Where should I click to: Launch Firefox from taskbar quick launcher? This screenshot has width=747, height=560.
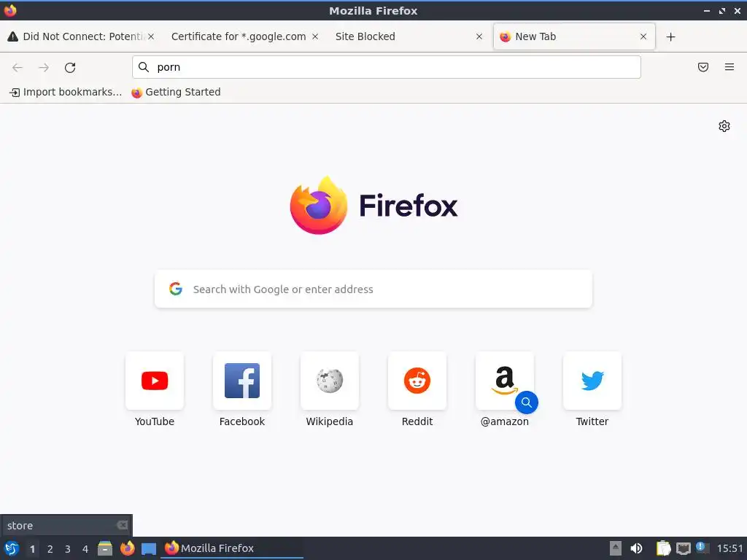click(x=127, y=548)
